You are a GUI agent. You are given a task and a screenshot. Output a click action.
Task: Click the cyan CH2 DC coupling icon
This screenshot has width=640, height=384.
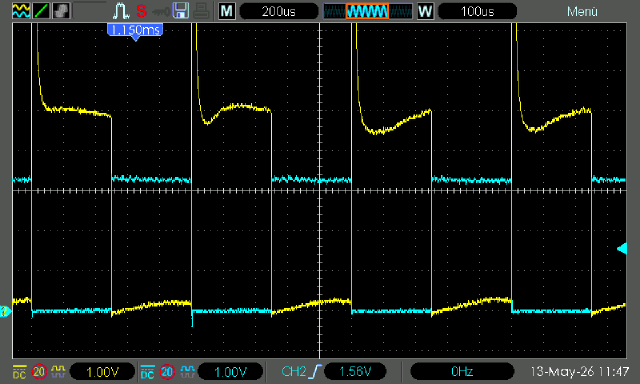point(147,372)
